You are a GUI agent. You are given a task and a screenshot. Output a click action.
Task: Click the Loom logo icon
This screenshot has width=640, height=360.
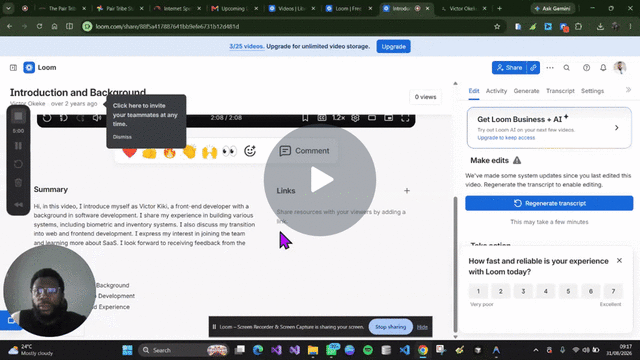click(x=29, y=67)
